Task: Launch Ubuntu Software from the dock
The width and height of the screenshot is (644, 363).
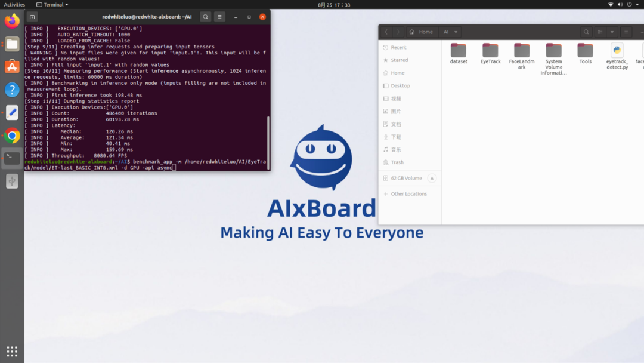Action: [x=12, y=67]
